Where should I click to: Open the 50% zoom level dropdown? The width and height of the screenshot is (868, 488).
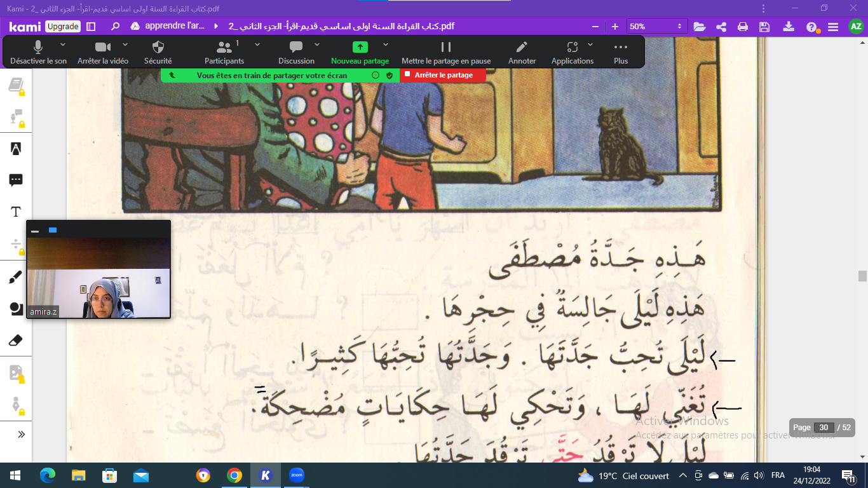[x=656, y=27]
